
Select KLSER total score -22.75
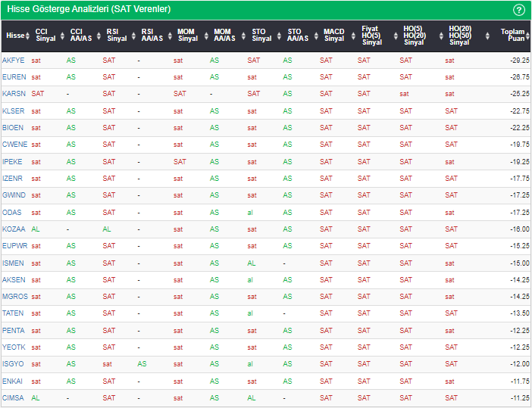point(519,111)
